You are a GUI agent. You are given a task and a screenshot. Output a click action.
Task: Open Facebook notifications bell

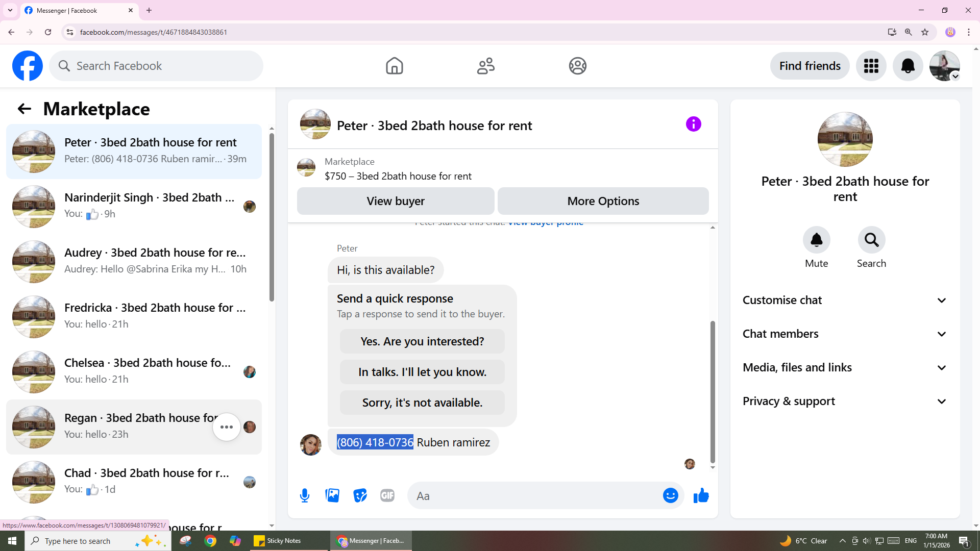tap(908, 66)
